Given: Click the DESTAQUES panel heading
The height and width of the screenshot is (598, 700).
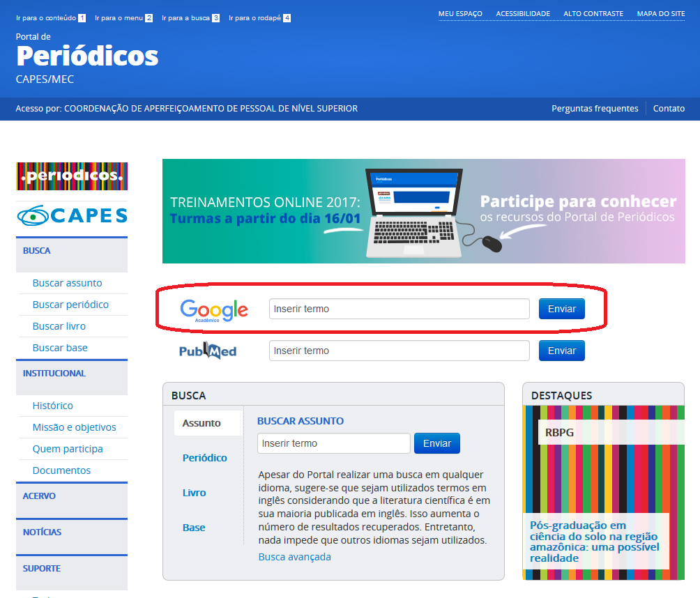Looking at the screenshot, I should coord(562,395).
